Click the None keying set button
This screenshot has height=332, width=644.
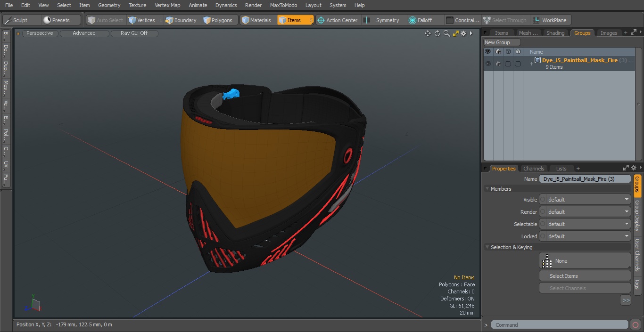585,261
